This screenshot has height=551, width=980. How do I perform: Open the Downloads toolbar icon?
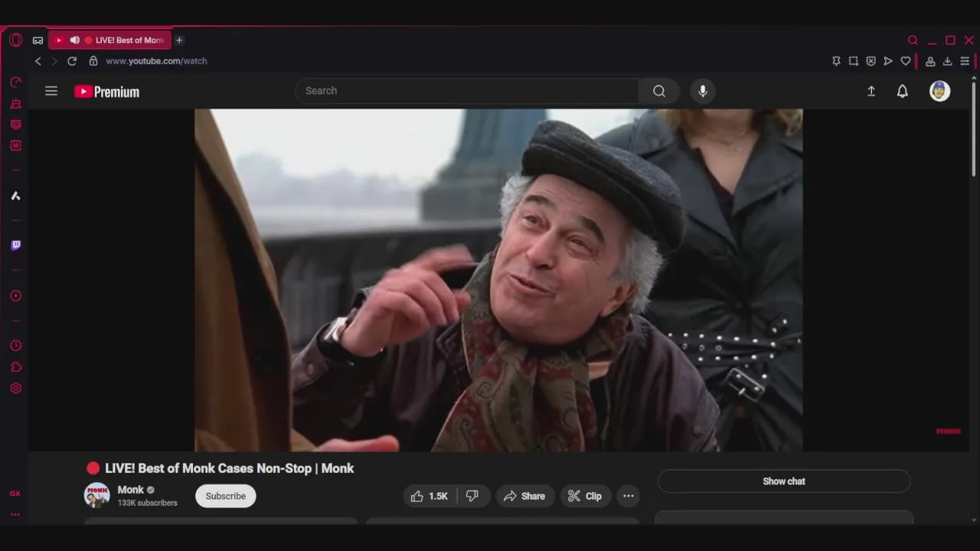[948, 61]
